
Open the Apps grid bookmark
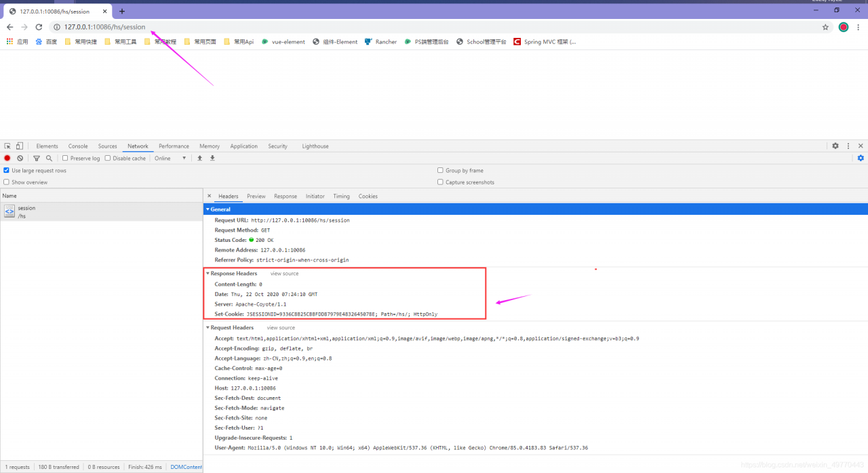tap(18, 41)
